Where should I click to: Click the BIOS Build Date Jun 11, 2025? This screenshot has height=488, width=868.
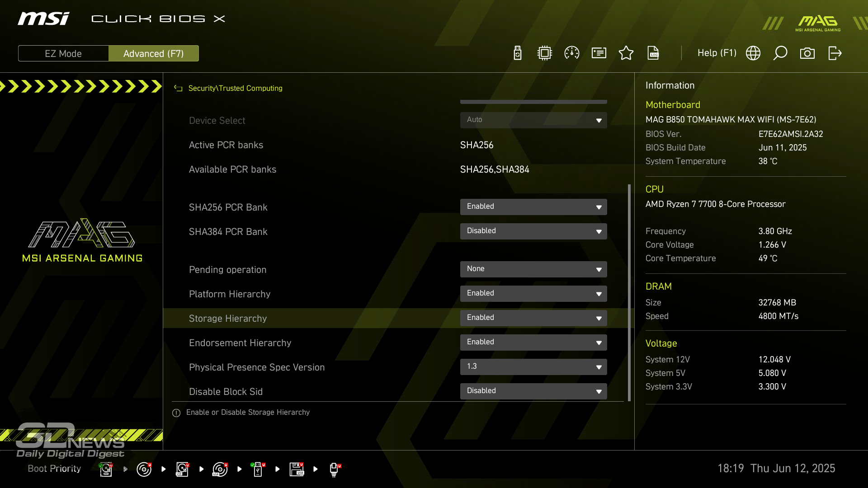[x=783, y=148]
